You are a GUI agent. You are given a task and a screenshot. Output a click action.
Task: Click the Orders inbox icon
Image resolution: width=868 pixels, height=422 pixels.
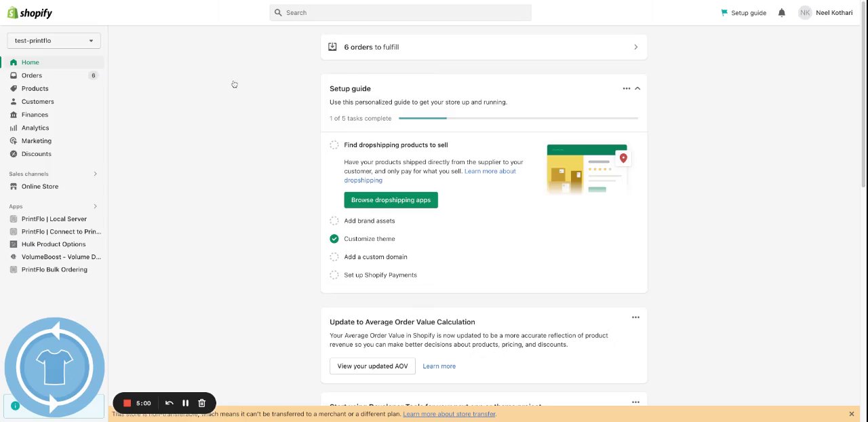(x=14, y=75)
